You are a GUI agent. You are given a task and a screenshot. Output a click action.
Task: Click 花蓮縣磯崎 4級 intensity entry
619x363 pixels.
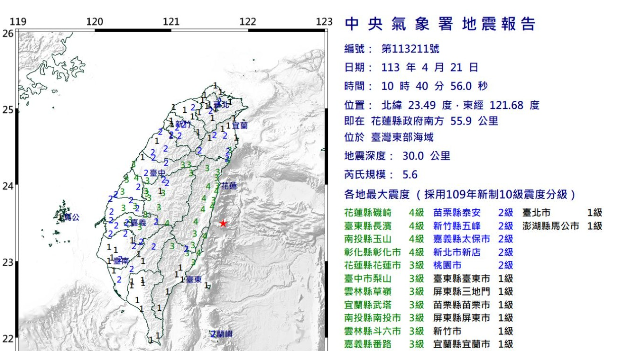[384, 213]
